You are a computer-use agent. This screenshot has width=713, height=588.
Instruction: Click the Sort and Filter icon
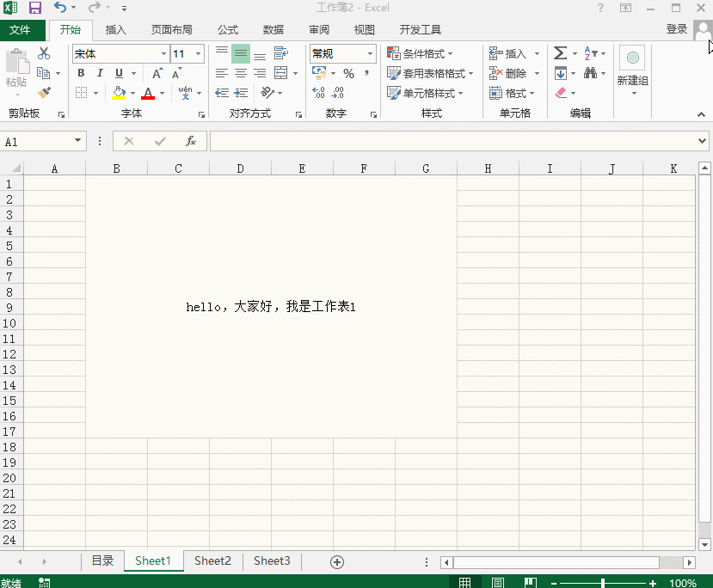[x=591, y=53]
